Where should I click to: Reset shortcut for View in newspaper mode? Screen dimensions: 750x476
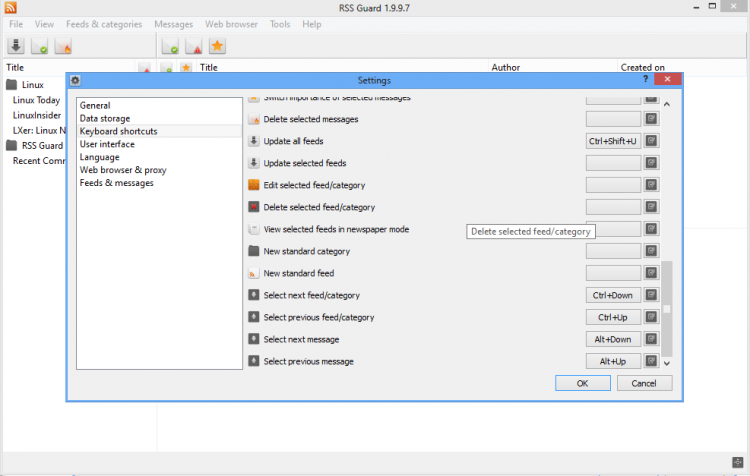click(651, 229)
